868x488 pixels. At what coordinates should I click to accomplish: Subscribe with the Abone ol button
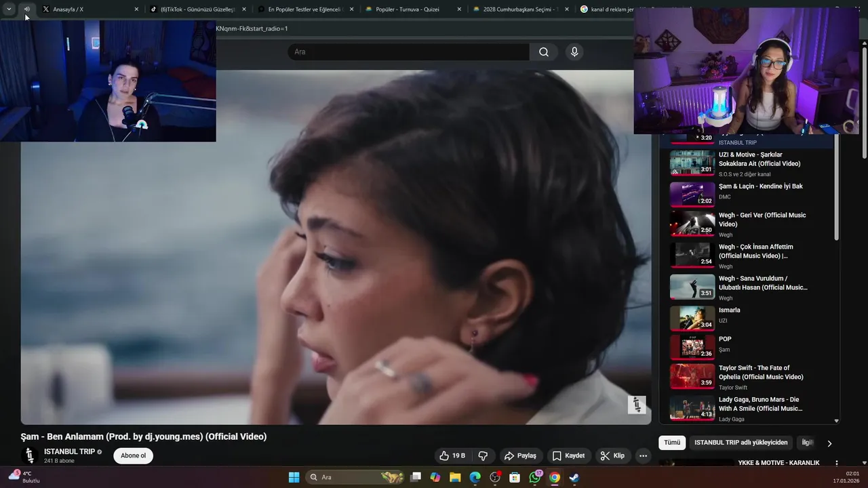pos(133,455)
